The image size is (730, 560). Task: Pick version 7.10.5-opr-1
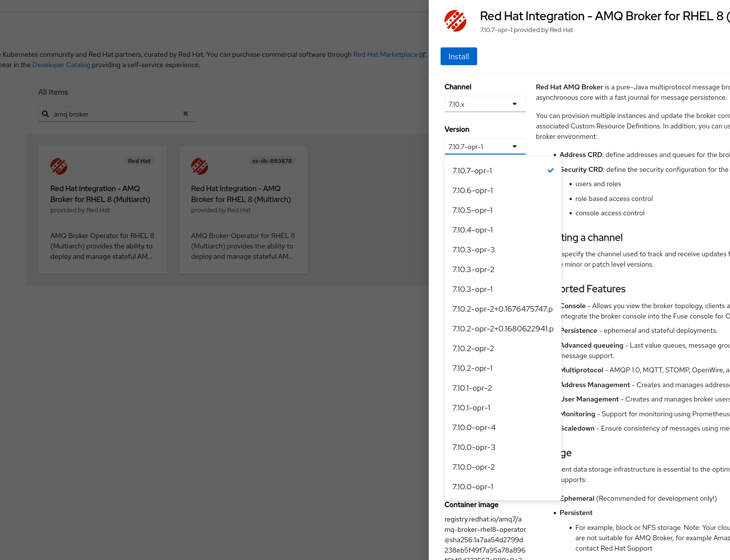[503, 210]
